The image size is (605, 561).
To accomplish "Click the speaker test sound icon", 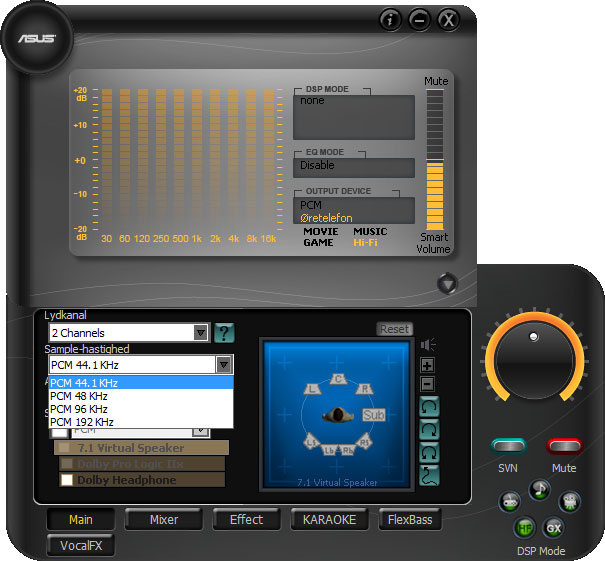I will point(428,345).
